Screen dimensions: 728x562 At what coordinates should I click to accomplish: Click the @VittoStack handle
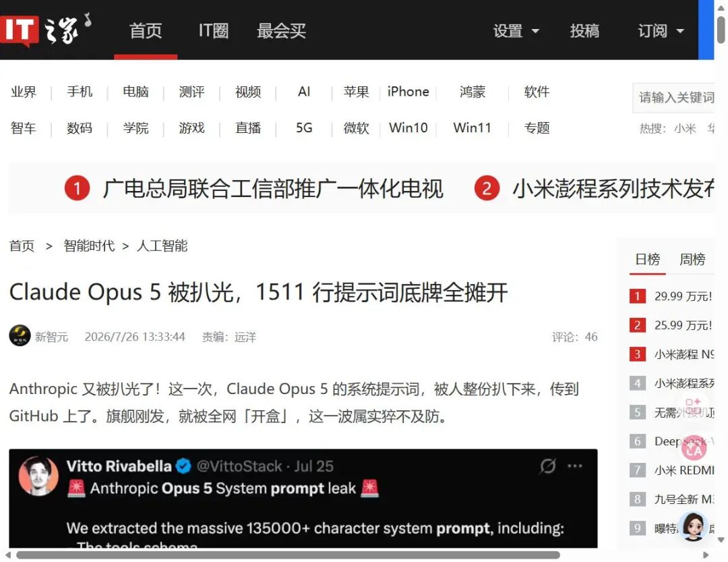coord(239,466)
